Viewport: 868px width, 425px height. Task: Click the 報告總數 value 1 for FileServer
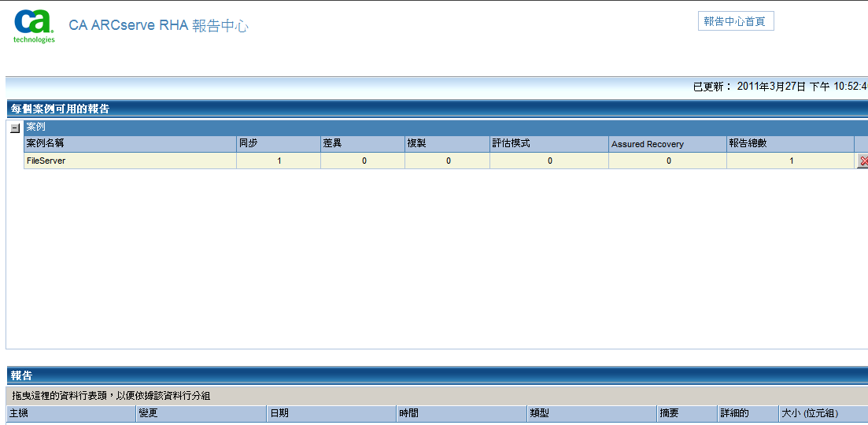coord(790,161)
